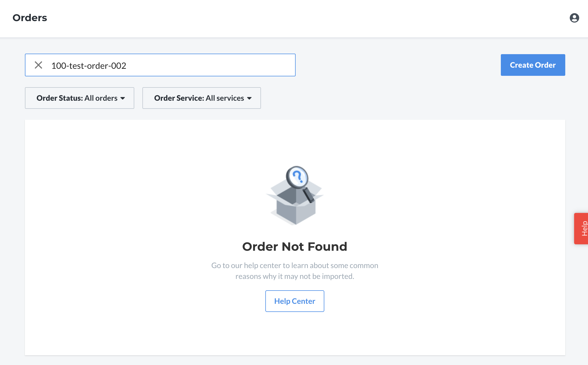Expand the Order Status dropdown arrow
Image resolution: width=588 pixels, height=365 pixels.
(x=123, y=98)
